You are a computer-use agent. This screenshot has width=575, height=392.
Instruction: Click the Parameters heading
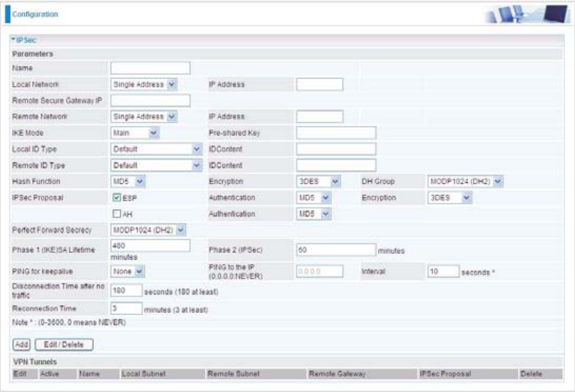(x=32, y=54)
